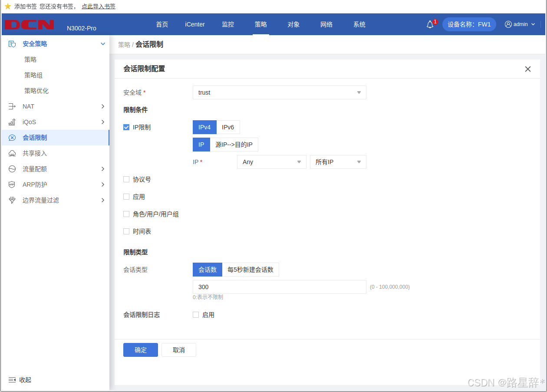This screenshot has width=547, height=392.
Task: Click the session count input field
Action: click(279, 287)
